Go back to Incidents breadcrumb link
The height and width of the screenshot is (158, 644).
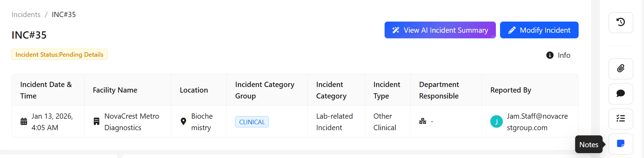tap(26, 15)
